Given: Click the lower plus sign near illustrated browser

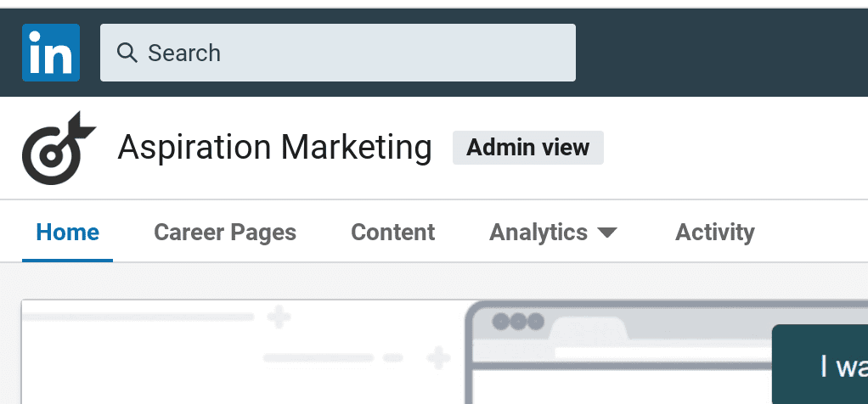Looking at the screenshot, I should 438,358.
